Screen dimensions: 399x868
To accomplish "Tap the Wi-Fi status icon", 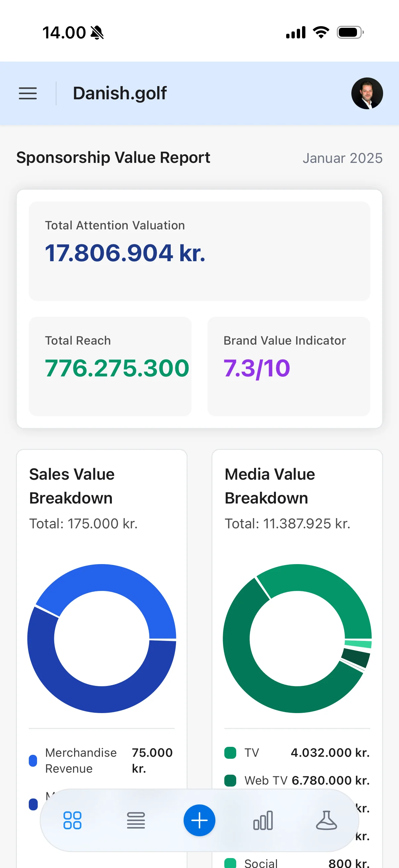I will (x=321, y=32).
